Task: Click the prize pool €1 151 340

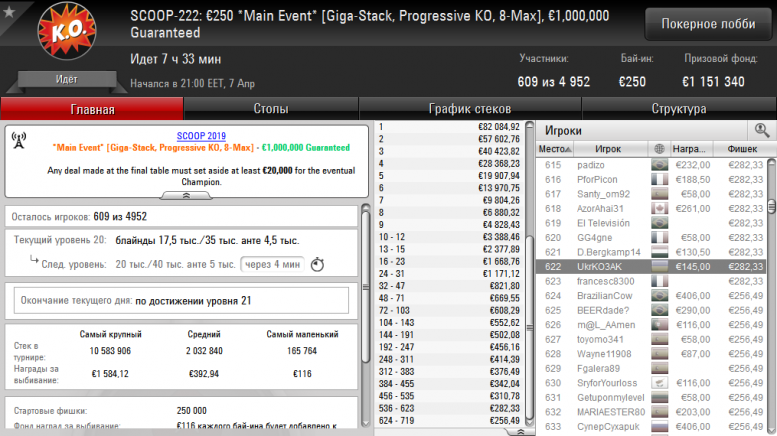Action: point(713,82)
